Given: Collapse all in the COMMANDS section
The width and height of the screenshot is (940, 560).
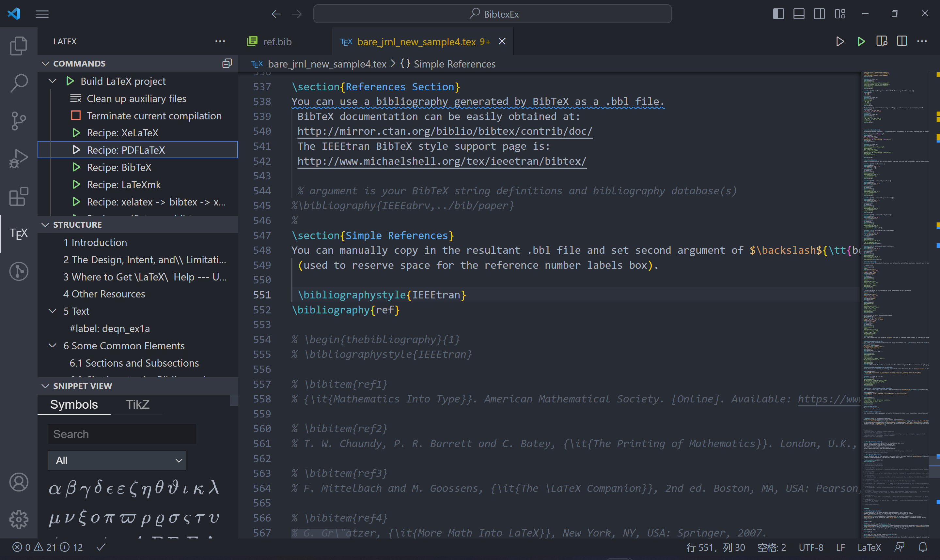Looking at the screenshot, I should click(227, 63).
